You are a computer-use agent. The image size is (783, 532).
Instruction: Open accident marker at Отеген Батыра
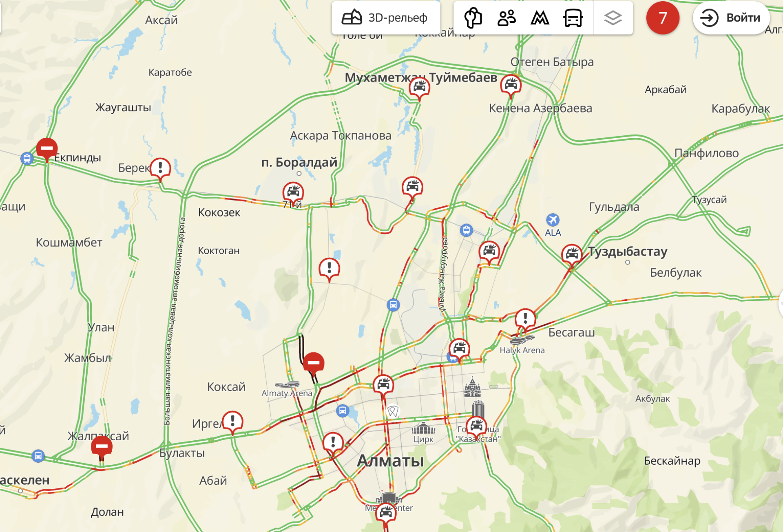(x=511, y=85)
